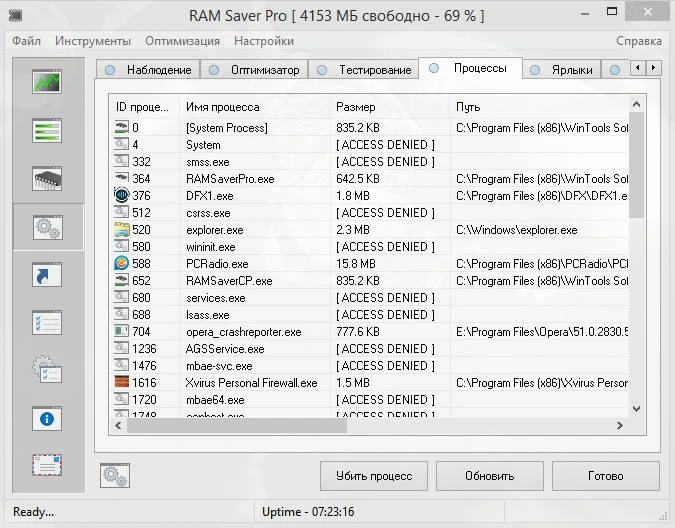The image size is (675, 528).
Task: Click the explorer.exe folder icon
Action: click(x=121, y=229)
